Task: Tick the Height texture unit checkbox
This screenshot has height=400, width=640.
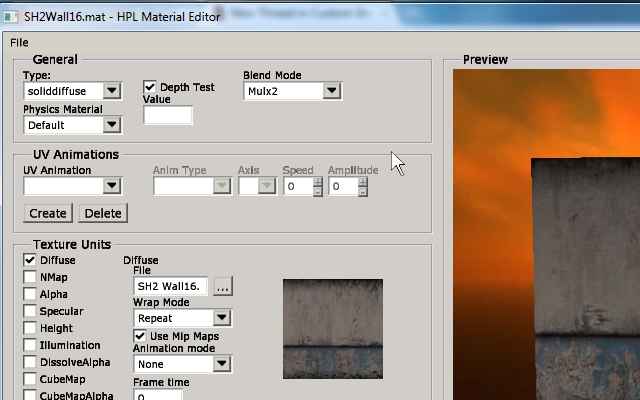Action: (30, 328)
